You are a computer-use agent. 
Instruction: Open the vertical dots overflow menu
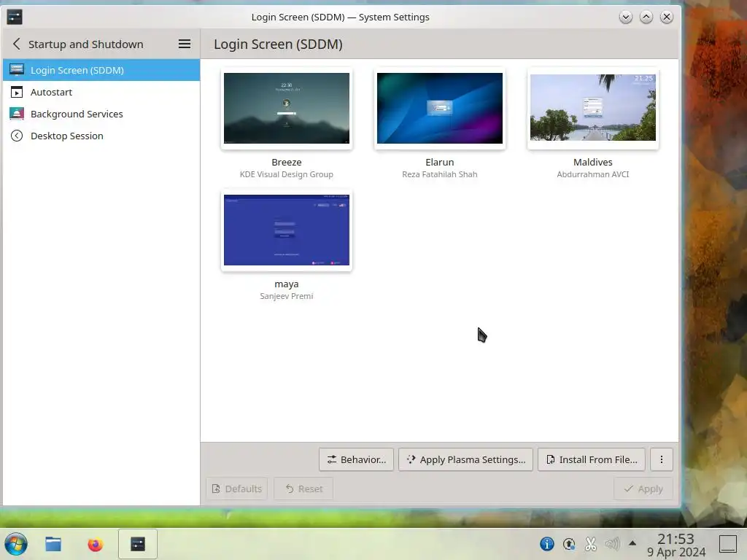coord(661,459)
